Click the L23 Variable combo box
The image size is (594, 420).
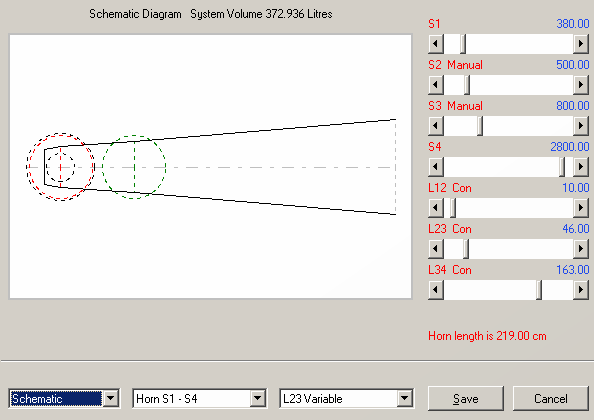(x=346, y=398)
